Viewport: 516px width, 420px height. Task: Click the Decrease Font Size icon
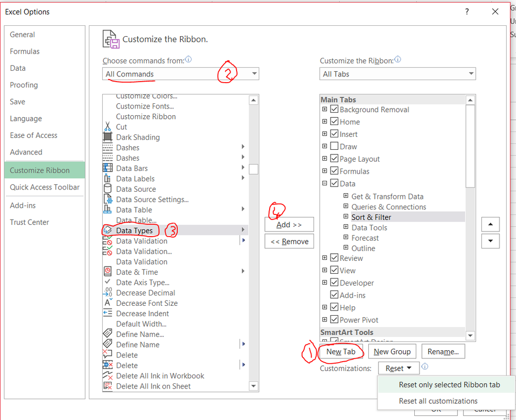tap(107, 303)
